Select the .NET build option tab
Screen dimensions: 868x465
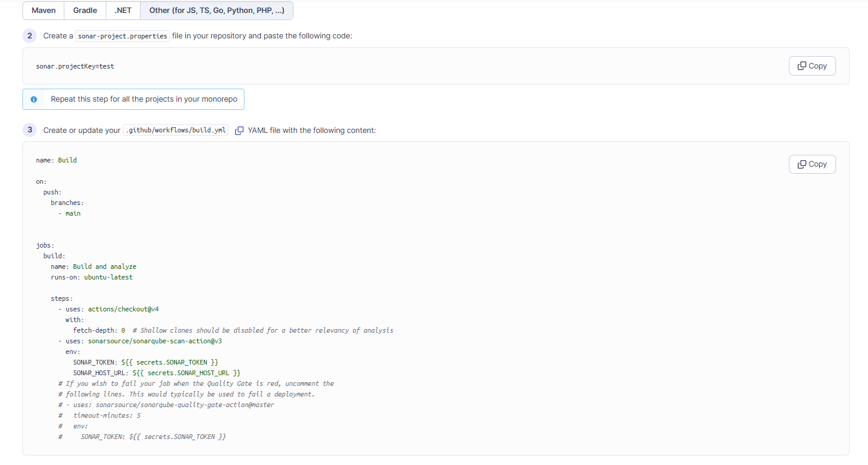click(x=123, y=11)
